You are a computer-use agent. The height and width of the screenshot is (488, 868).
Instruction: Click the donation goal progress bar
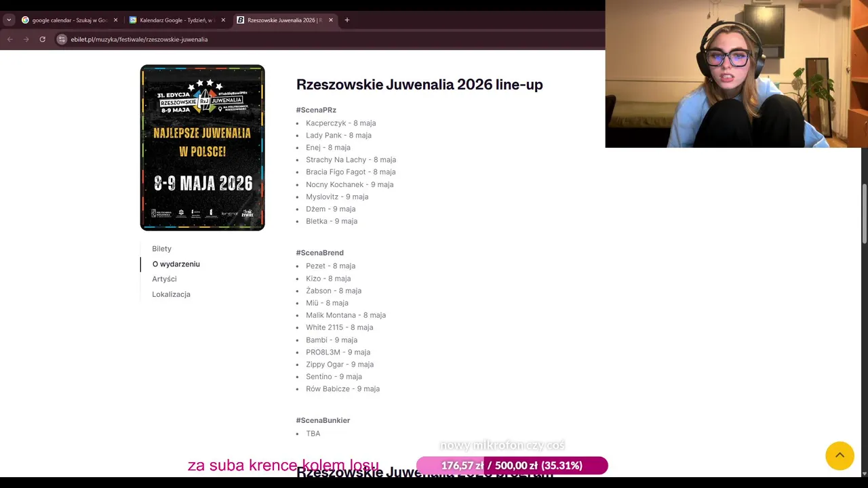coord(512,466)
